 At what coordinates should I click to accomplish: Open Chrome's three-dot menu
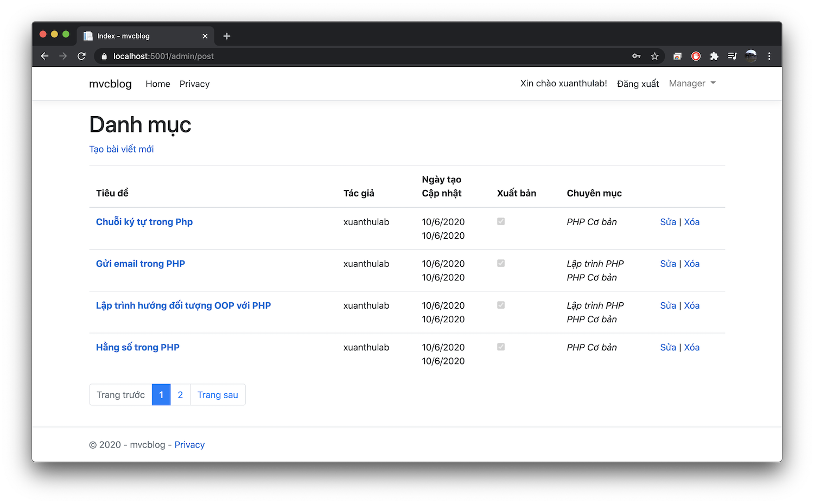tap(769, 56)
